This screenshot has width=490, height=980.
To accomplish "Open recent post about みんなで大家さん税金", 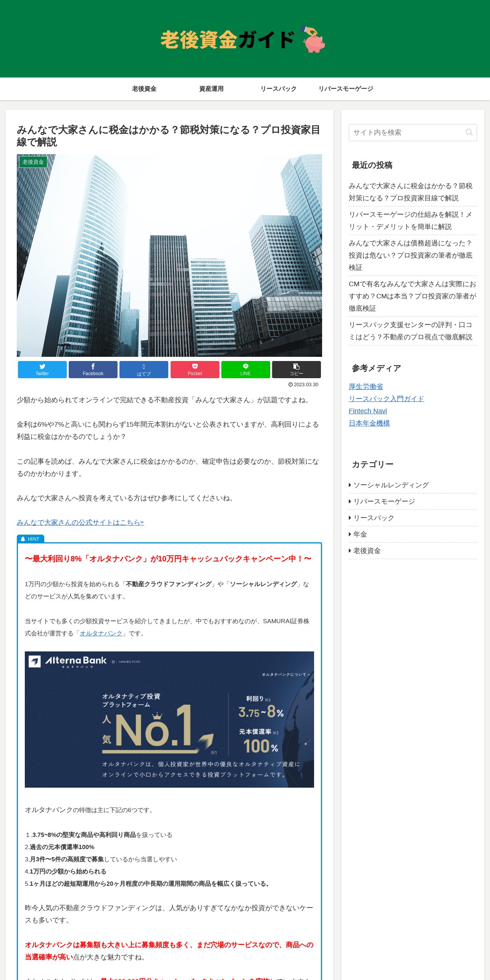I will (x=413, y=192).
